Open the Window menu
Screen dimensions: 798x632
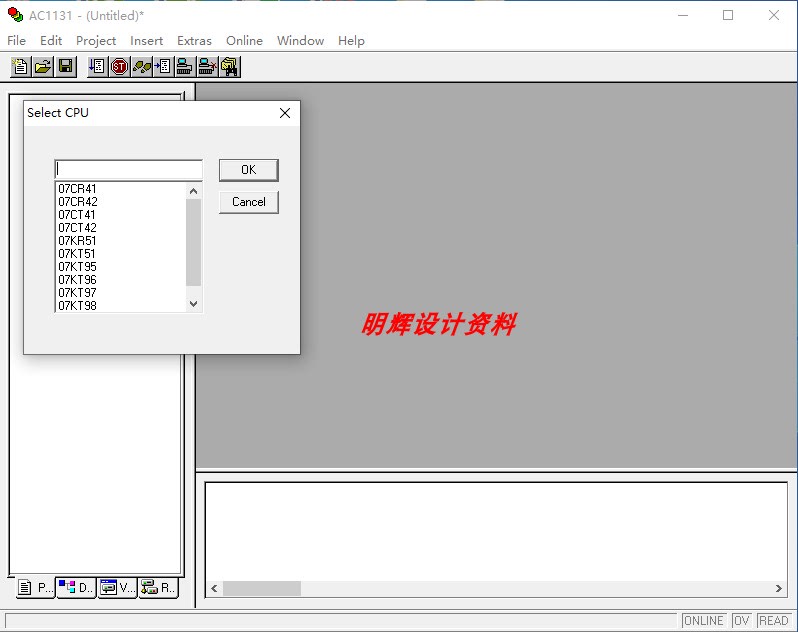pos(300,41)
